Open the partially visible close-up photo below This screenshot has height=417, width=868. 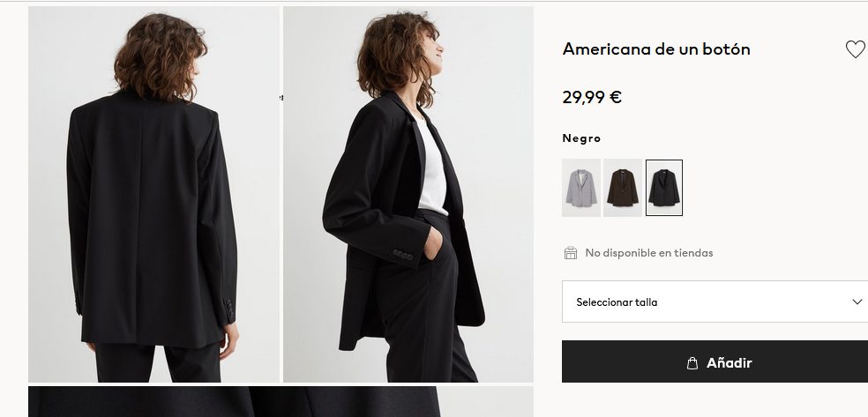(281, 401)
